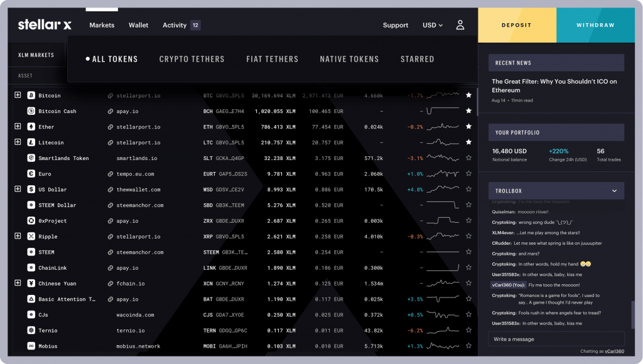This screenshot has height=364, width=643.
Task: Click the link icon beside Bitcoin's stellarport.io
Action: click(x=111, y=95)
